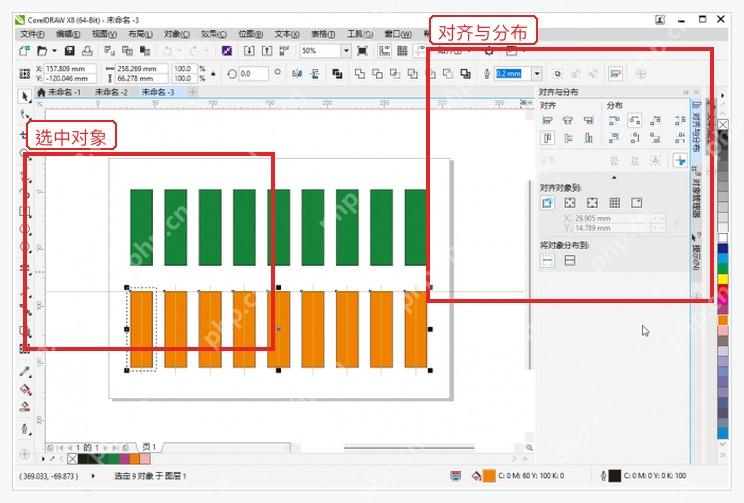Image resolution: width=744 pixels, height=503 pixels.
Task: Click the Publish to PDF icon
Action: point(285,50)
